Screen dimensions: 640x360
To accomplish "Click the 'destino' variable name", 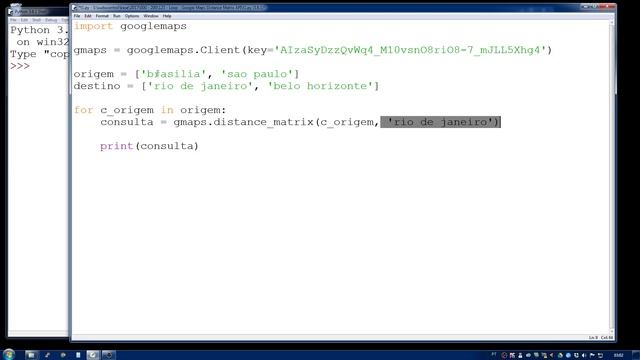I will pyautogui.click(x=97, y=86).
